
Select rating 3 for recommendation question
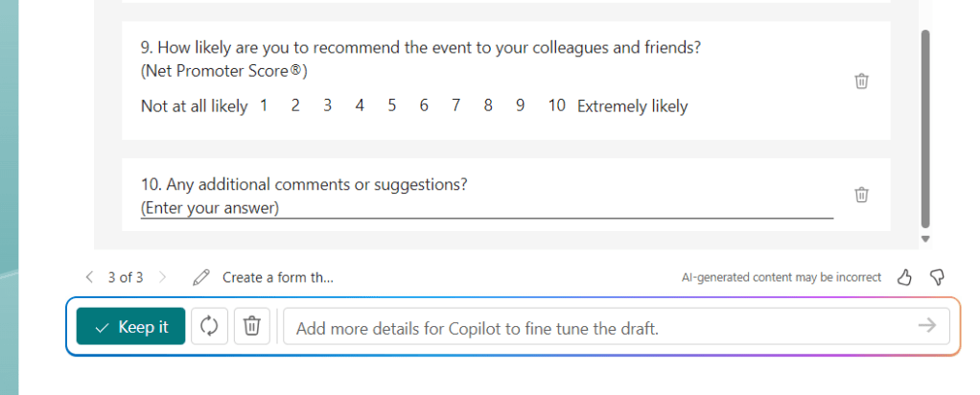tap(327, 105)
